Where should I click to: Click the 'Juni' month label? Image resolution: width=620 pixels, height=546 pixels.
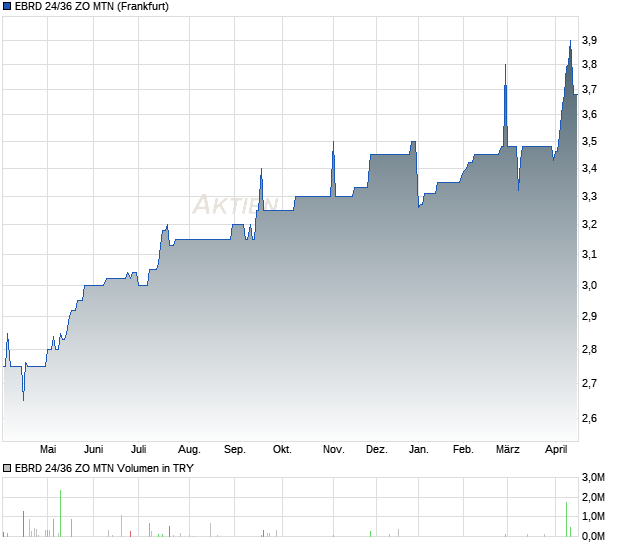[x=93, y=449]
